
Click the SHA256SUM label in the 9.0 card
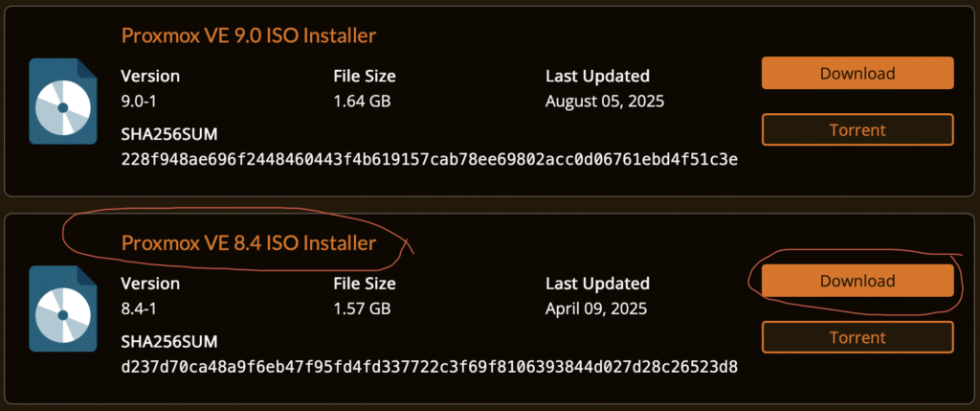click(170, 134)
